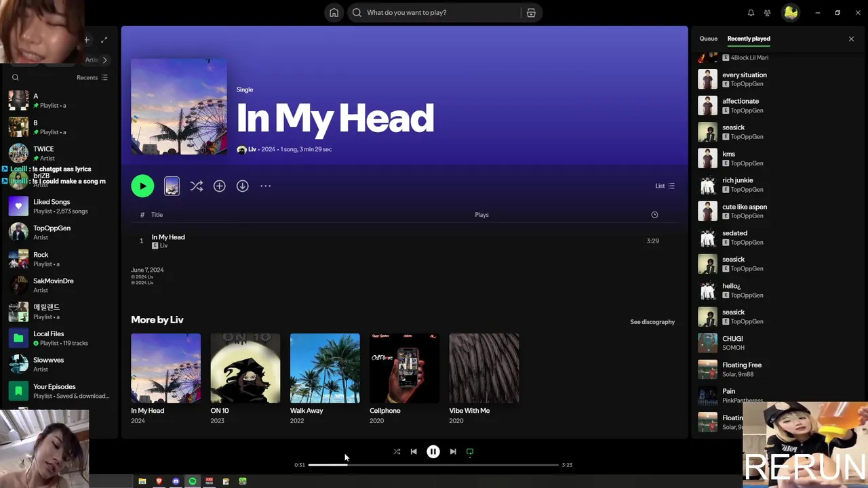This screenshot has width=868, height=488.
Task: Switch to the Recently played tab
Action: coord(749,39)
